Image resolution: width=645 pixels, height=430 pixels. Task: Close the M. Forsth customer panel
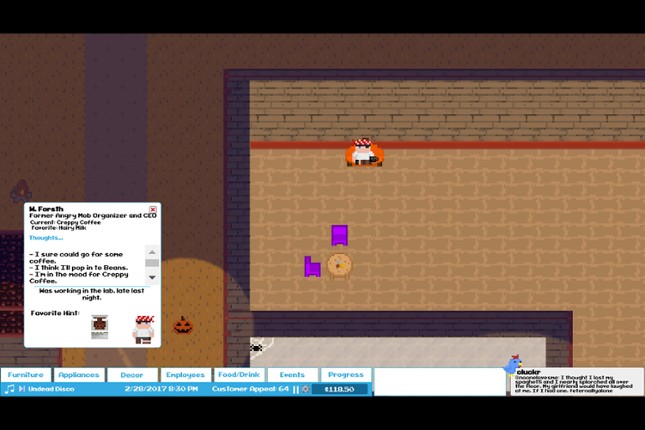coord(153,210)
